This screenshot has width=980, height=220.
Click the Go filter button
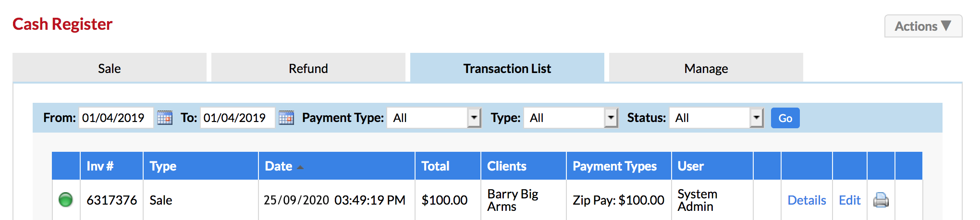point(785,118)
